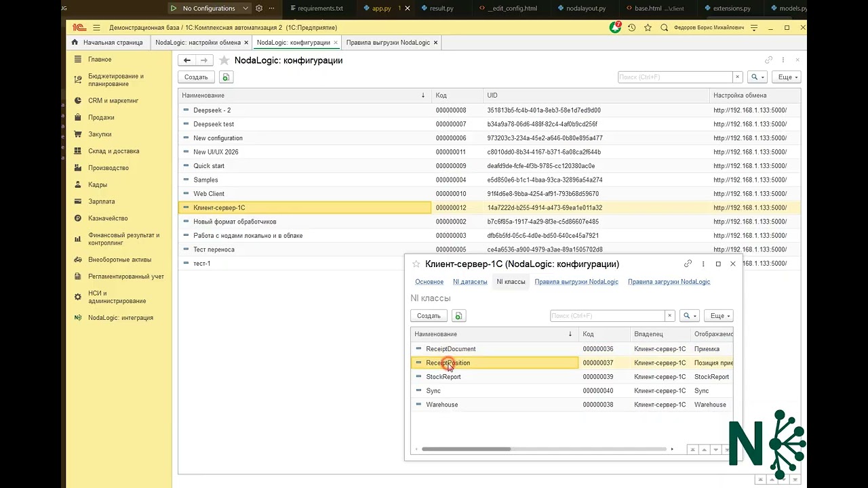Viewport: 868px width, 488px height.
Task: Open NodaLogic: интеграция section in sidebar
Action: pyautogui.click(x=120, y=318)
